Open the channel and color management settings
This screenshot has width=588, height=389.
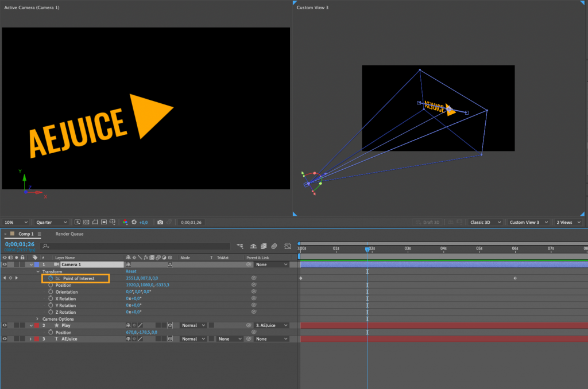[125, 222]
